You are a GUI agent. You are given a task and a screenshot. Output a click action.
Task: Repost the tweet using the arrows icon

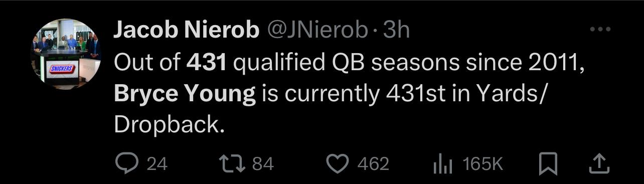click(233, 163)
